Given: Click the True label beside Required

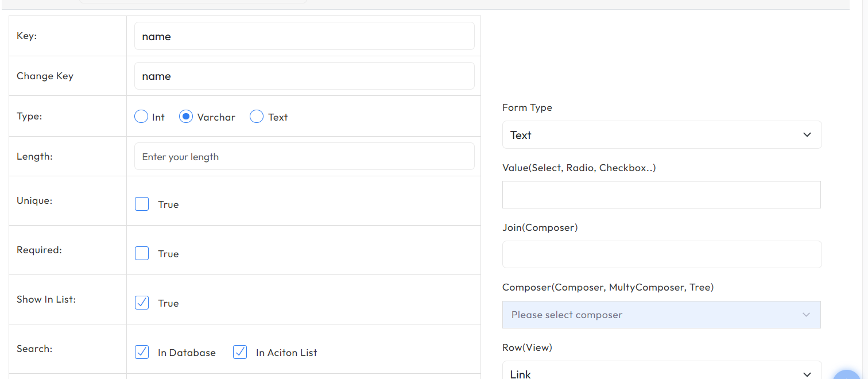Looking at the screenshot, I should tap(168, 254).
